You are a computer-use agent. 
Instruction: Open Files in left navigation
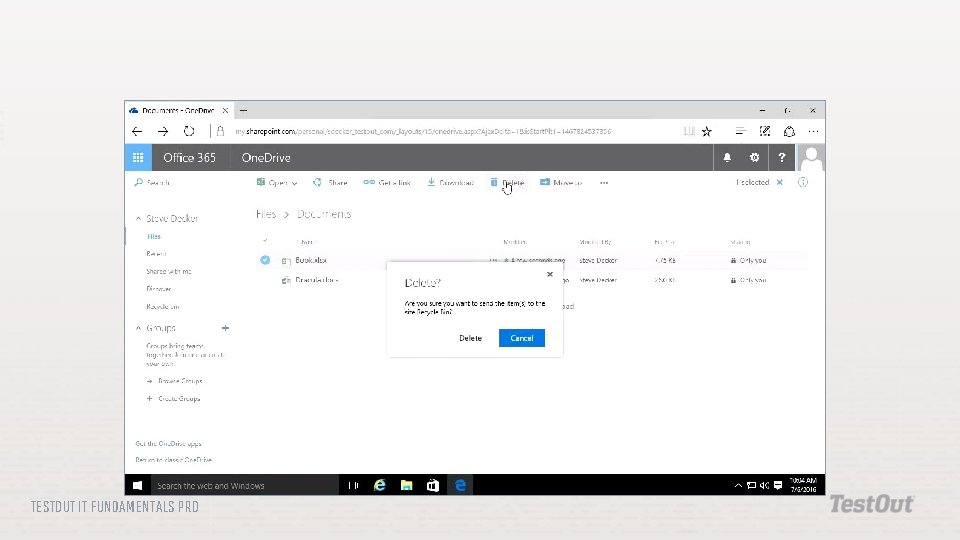(154, 236)
